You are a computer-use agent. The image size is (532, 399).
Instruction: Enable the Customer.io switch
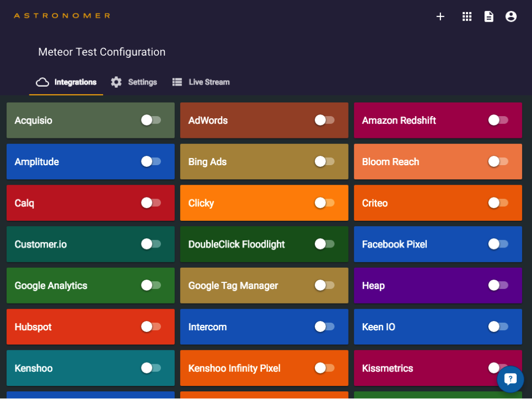pyautogui.click(x=151, y=244)
